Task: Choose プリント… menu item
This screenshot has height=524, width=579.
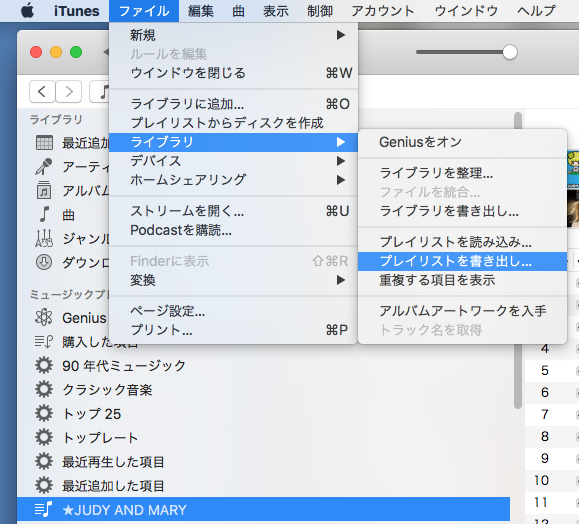Action: pos(233,330)
